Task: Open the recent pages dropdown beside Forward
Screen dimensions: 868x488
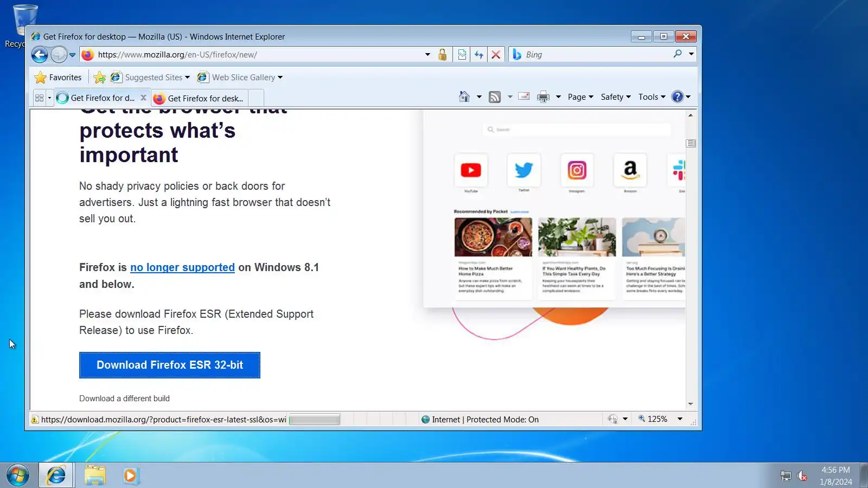Action: pos(72,55)
